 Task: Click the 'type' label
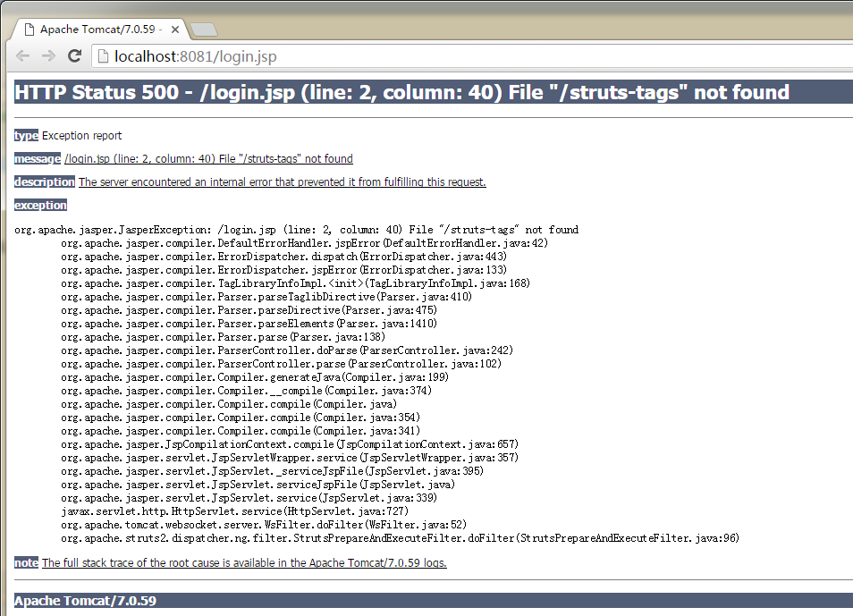point(26,136)
